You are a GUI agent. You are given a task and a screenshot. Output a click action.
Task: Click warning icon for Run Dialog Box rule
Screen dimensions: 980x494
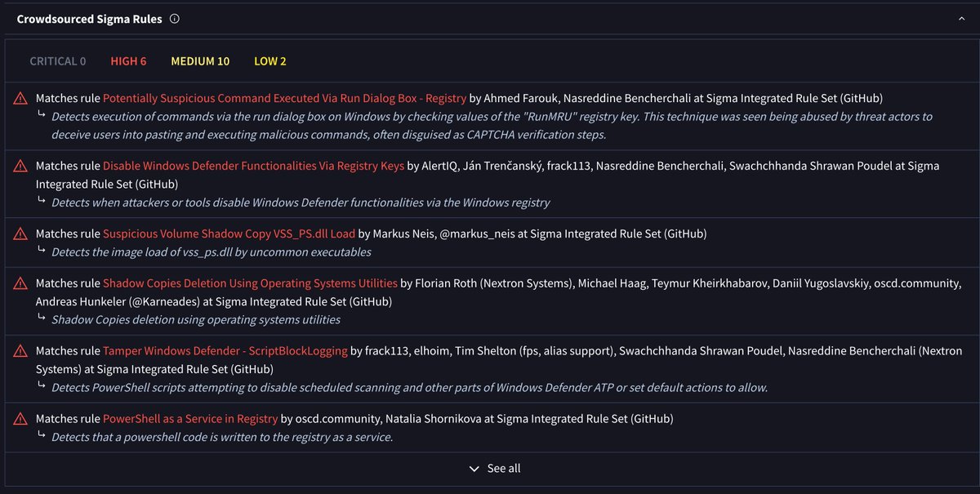(20, 99)
